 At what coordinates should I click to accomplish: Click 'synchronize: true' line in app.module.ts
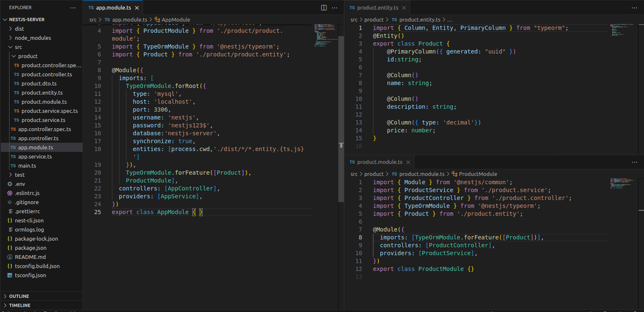(164, 141)
